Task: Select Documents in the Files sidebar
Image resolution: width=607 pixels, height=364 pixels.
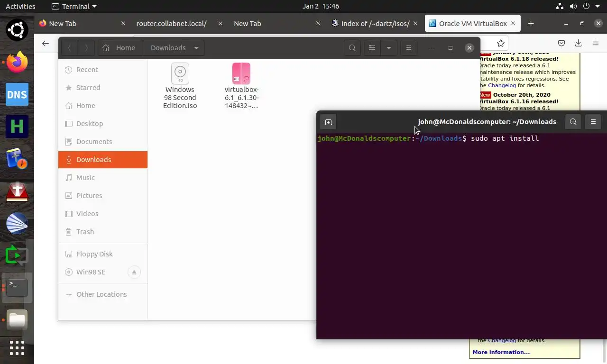Action: pos(103,142)
